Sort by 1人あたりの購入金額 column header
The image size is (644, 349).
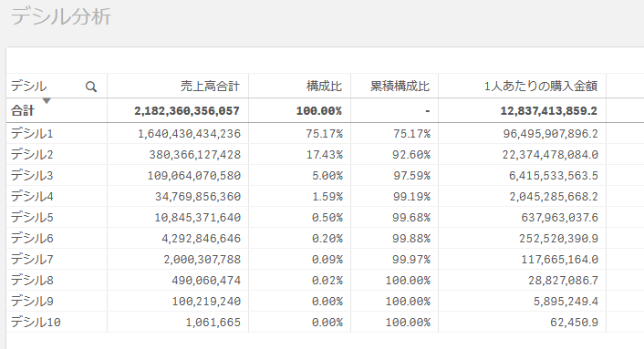(x=541, y=87)
